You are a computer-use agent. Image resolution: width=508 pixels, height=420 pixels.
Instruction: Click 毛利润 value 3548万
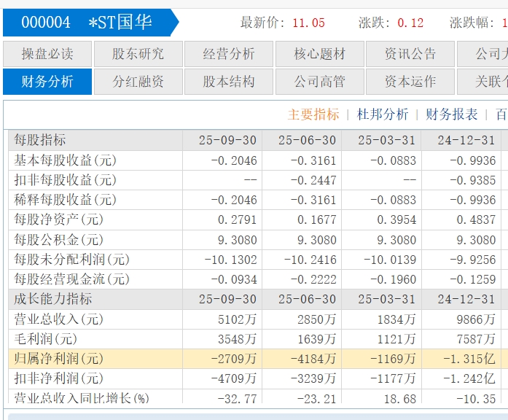tap(237, 339)
